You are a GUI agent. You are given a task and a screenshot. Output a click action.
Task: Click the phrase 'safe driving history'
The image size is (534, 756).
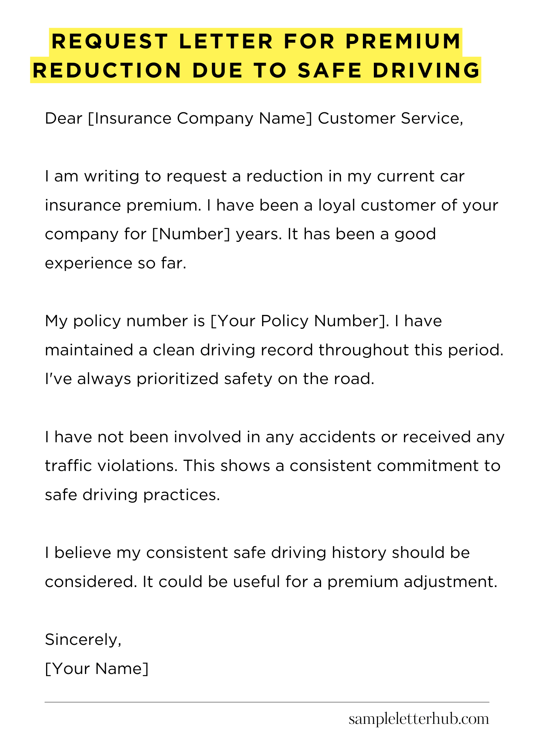coord(310,553)
